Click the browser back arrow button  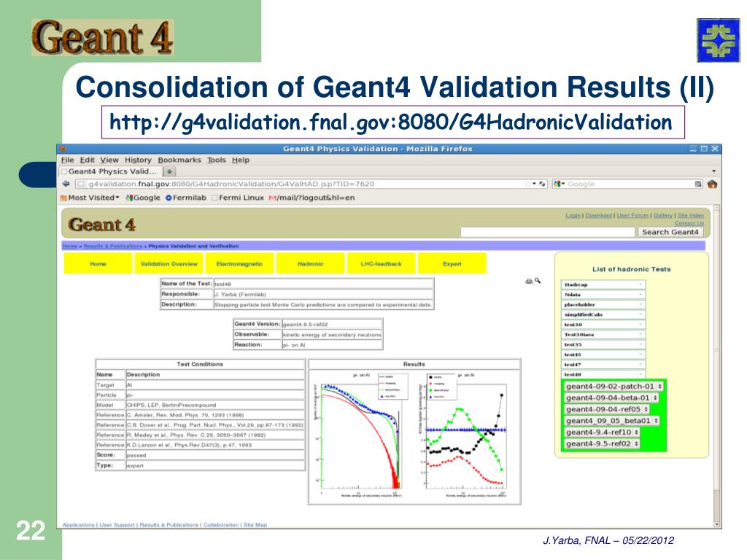coord(66,184)
